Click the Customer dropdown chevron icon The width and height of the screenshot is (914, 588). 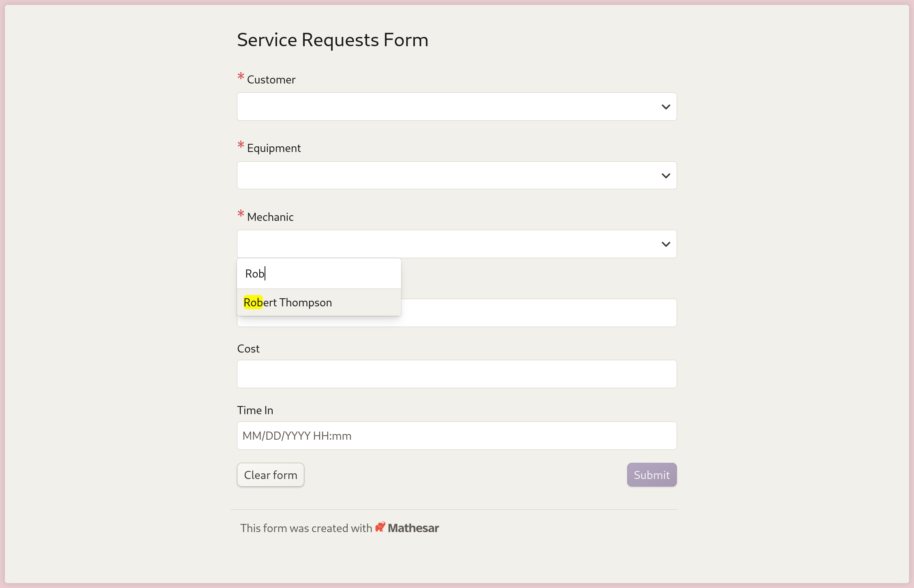(666, 107)
